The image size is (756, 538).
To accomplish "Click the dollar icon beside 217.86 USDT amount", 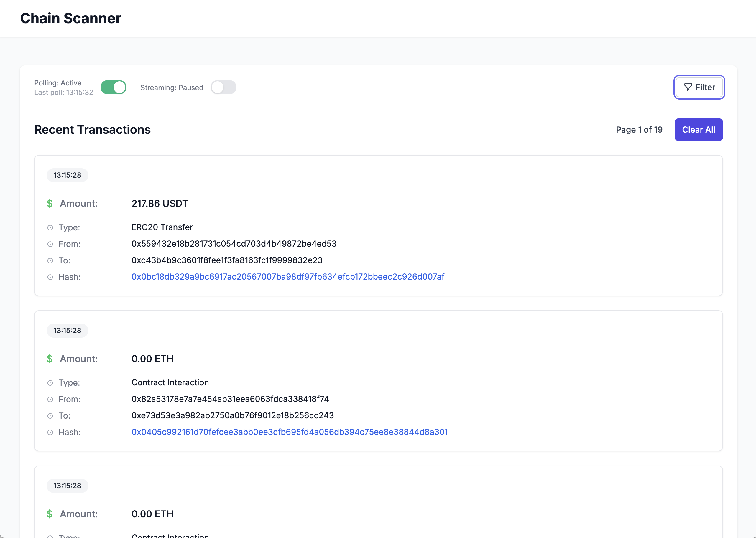I will 50,203.
